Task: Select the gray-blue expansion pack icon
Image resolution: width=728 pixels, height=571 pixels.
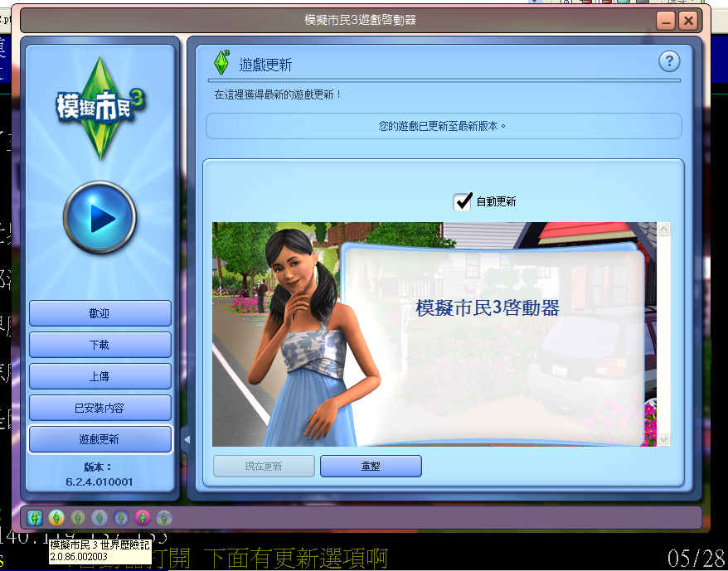Action: click(x=164, y=518)
